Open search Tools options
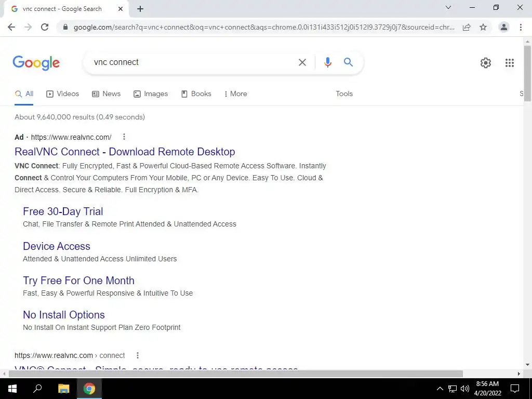 [x=344, y=94]
